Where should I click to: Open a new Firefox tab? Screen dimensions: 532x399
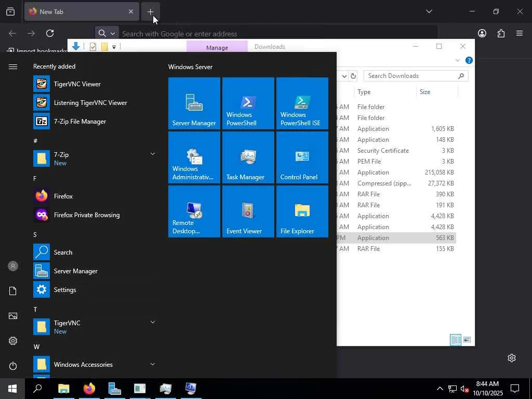pos(150,11)
